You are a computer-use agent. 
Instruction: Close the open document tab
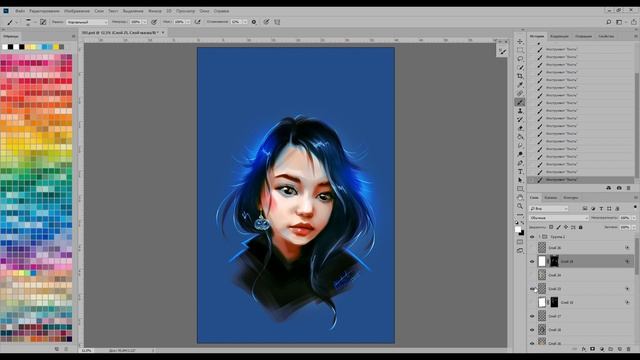tap(163, 32)
